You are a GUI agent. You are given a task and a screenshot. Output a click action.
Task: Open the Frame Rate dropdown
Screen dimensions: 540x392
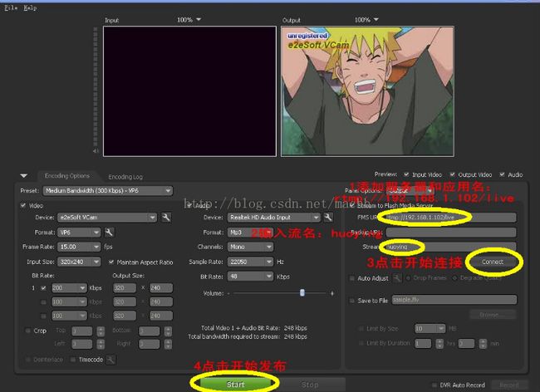click(x=79, y=247)
